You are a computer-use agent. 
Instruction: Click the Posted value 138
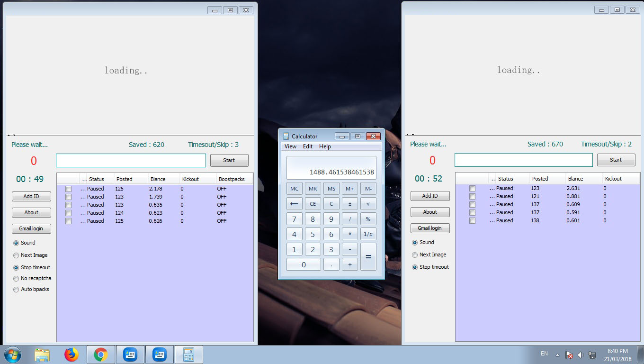point(535,220)
